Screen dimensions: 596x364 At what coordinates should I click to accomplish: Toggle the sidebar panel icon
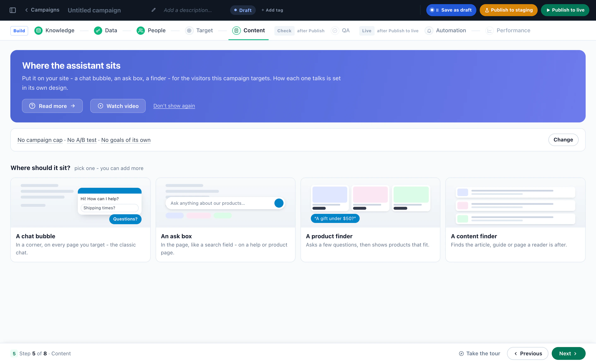(x=13, y=10)
